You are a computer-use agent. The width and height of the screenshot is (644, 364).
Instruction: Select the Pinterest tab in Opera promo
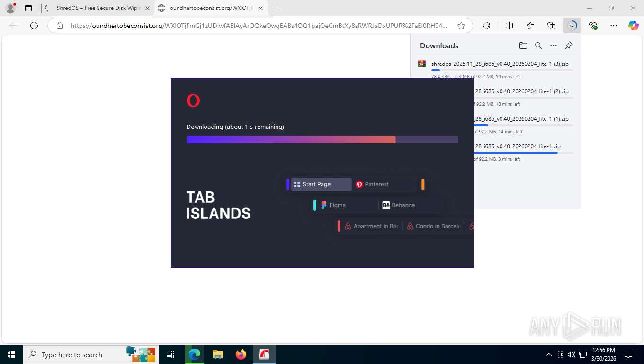tap(385, 184)
